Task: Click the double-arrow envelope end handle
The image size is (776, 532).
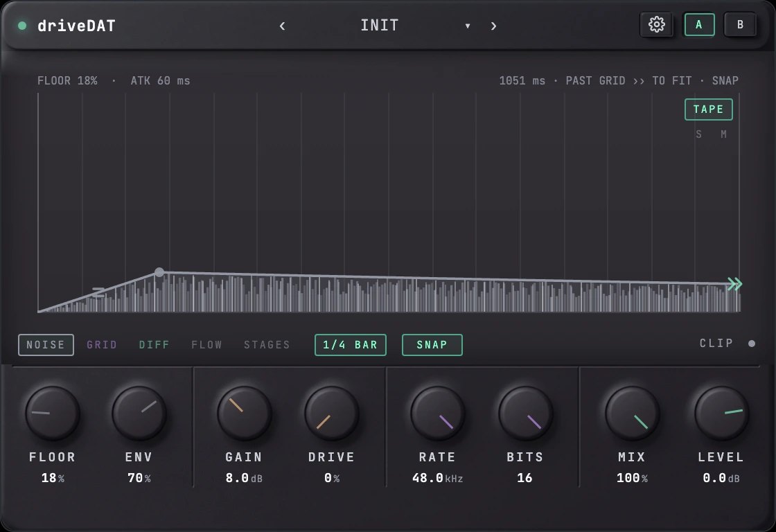Action: (x=735, y=283)
